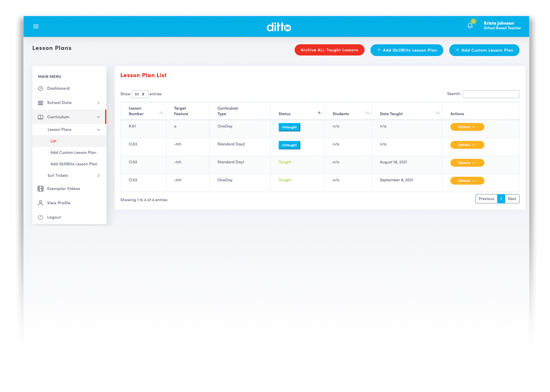Click the Add Custom Lesson Plan button

point(484,50)
